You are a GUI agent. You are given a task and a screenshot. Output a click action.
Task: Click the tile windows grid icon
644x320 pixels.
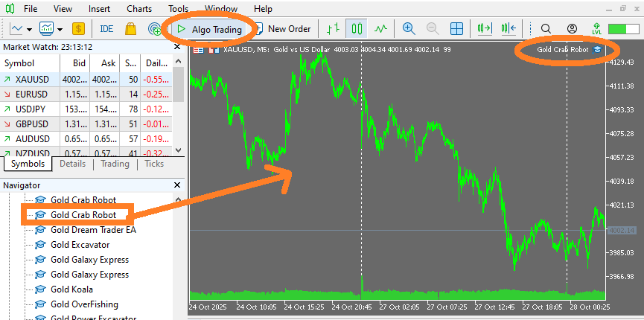point(456,29)
